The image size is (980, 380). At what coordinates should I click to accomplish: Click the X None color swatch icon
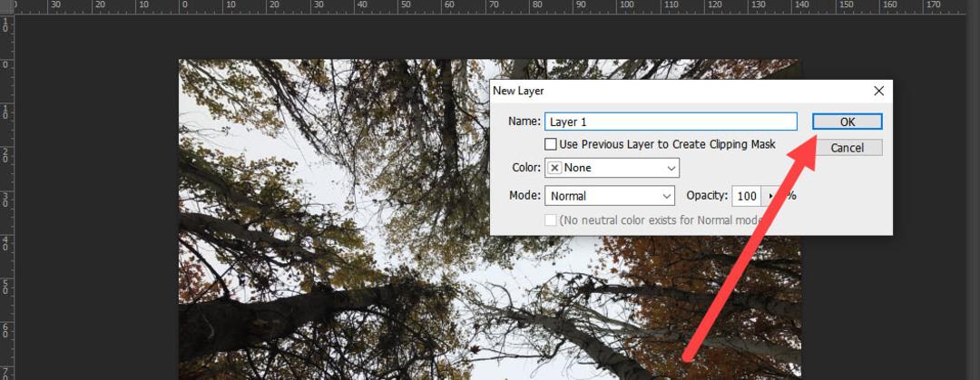(554, 168)
